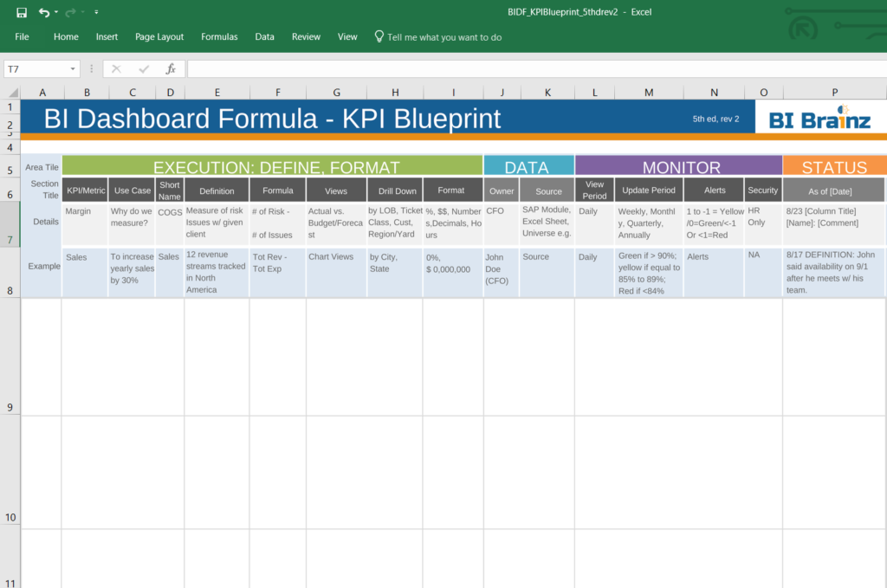Switch to the Review ribbon tab
This screenshot has height=588, width=887.
click(x=306, y=36)
